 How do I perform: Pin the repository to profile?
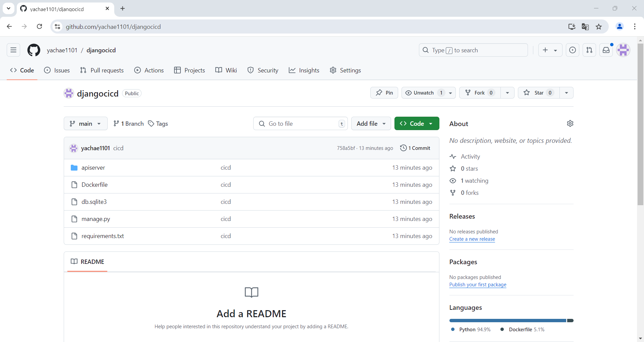click(384, 93)
